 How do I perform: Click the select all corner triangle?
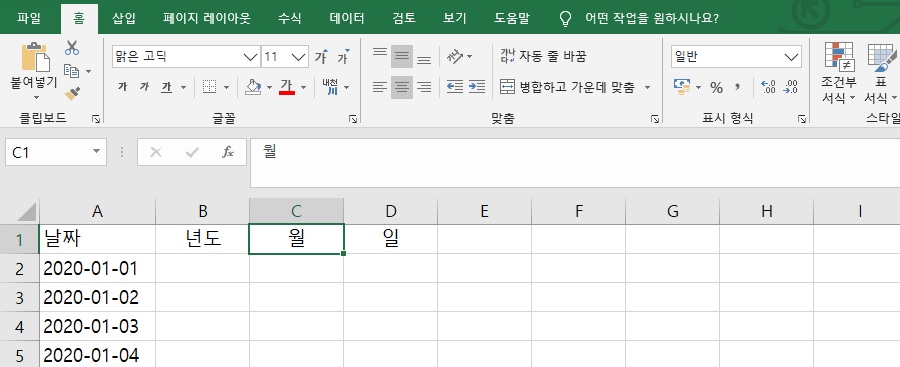27,211
